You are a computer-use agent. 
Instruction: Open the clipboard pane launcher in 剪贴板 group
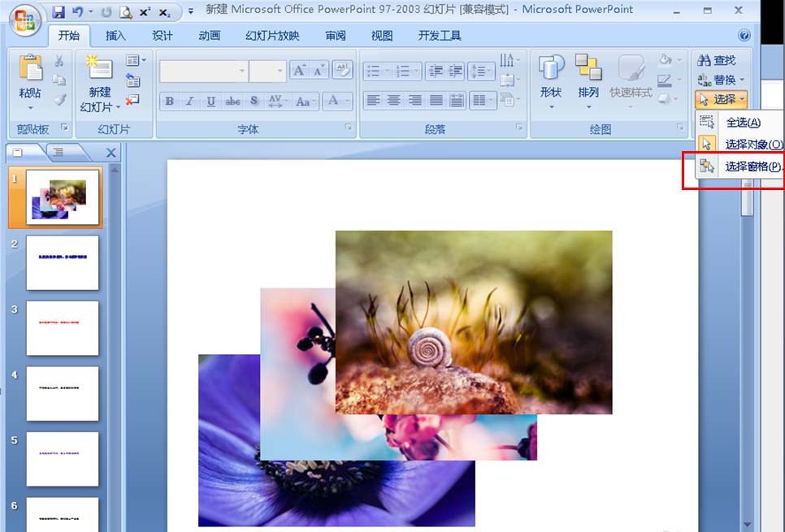click(64, 128)
